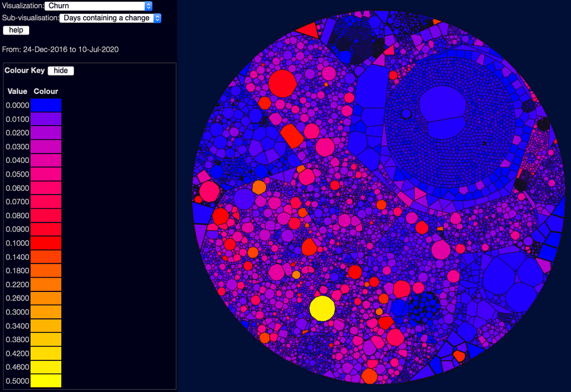Select the 0.4200 colour swatch
The width and height of the screenshot is (571, 392).
(x=46, y=353)
